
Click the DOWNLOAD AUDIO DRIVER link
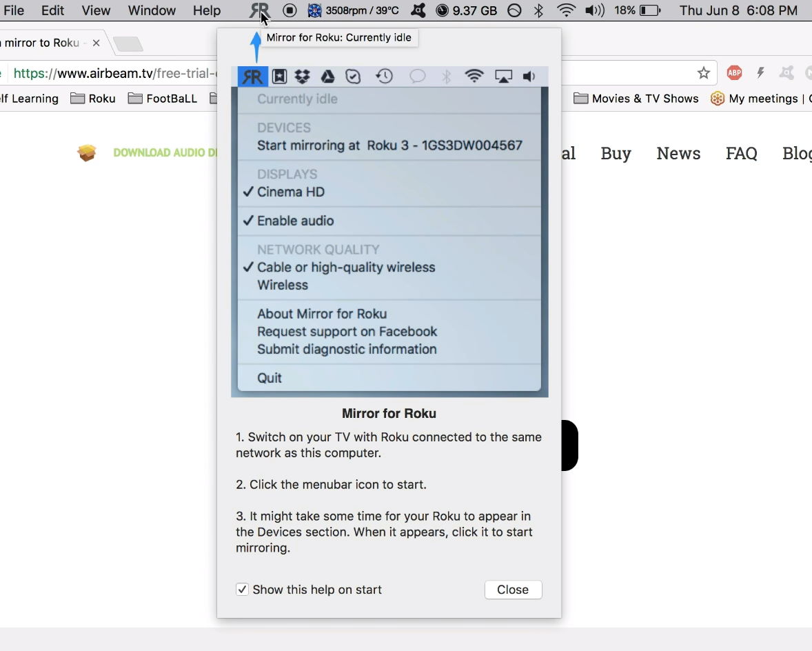[165, 153]
